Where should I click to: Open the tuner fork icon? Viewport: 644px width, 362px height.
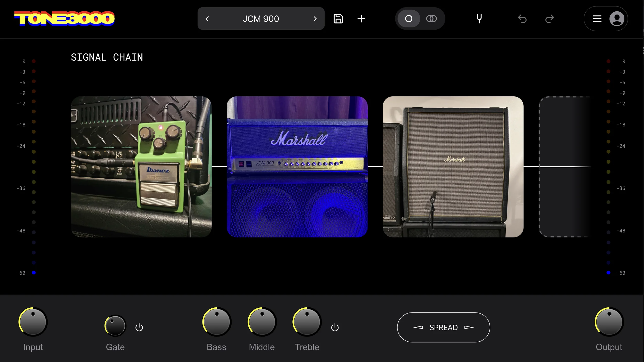point(479,19)
